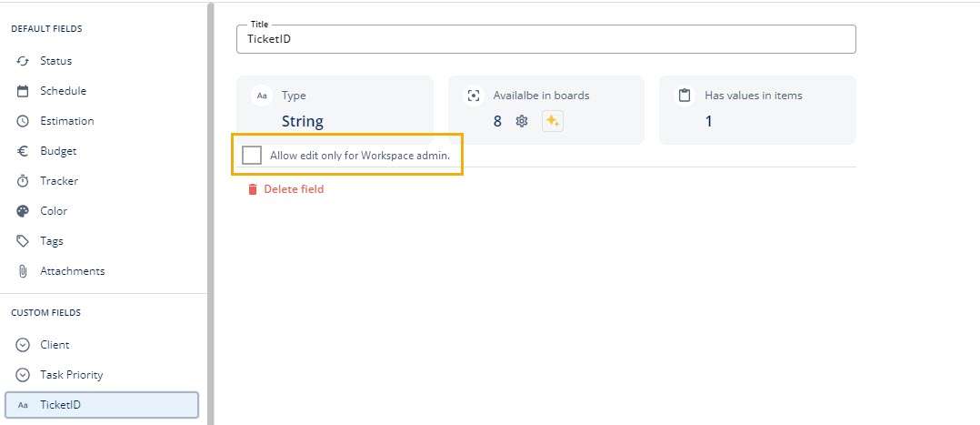Enable Allow edit only for Workspace admin
Image resolution: width=980 pixels, height=425 pixels.
pos(252,156)
